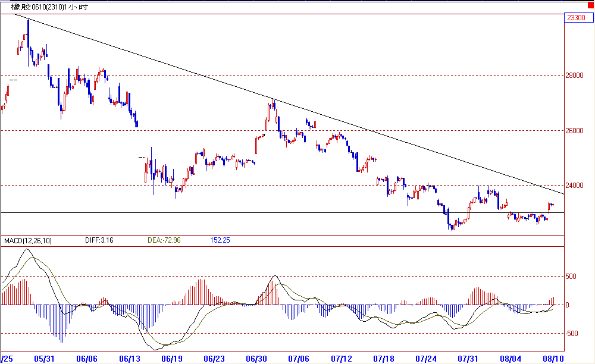Select the 06/30 date marker
The image size is (595, 364).
click(x=256, y=359)
